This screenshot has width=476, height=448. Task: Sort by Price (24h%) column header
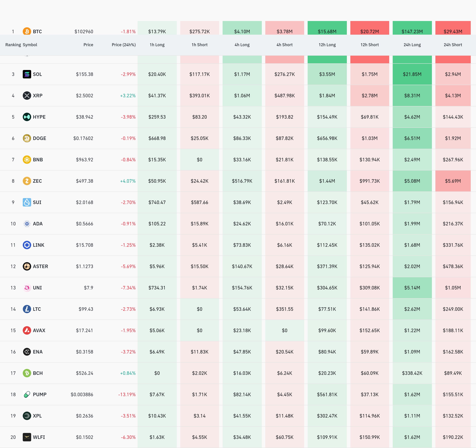pos(124,45)
